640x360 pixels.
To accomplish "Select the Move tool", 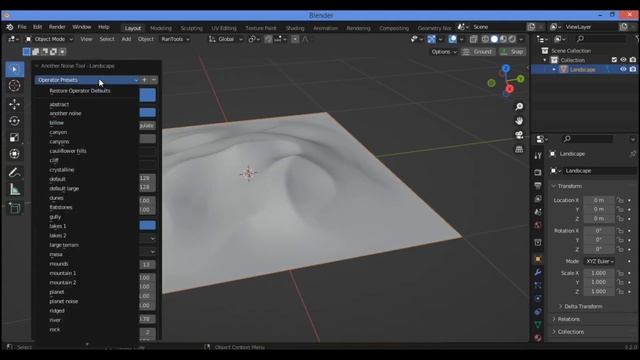I will pyautogui.click(x=14, y=104).
